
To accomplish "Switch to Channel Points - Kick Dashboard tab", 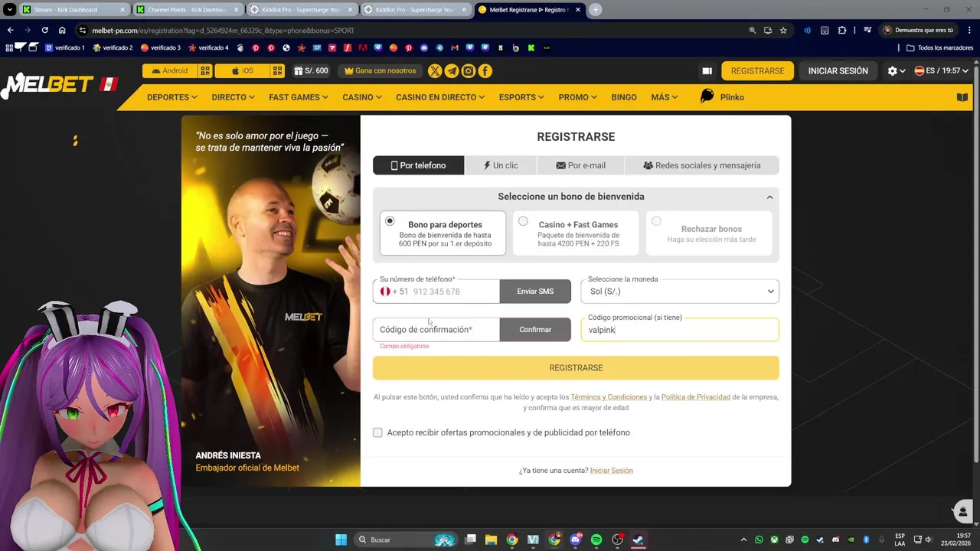I will pyautogui.click(x=187, y=10).
